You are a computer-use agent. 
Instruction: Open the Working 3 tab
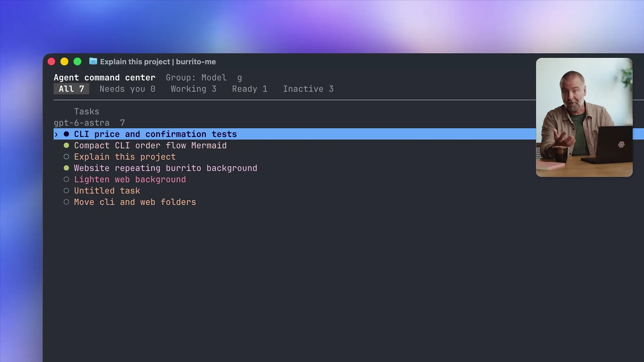[193, 89]
